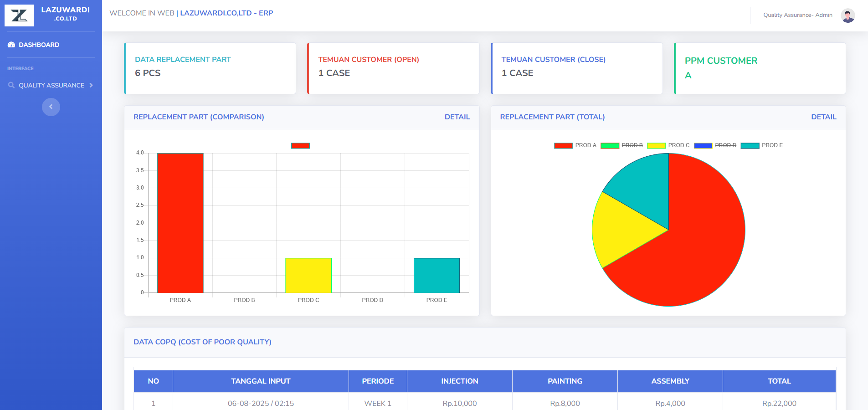868x410 pixels.
Task: Open the user avatar profile picture
Action: coord(847,15)
